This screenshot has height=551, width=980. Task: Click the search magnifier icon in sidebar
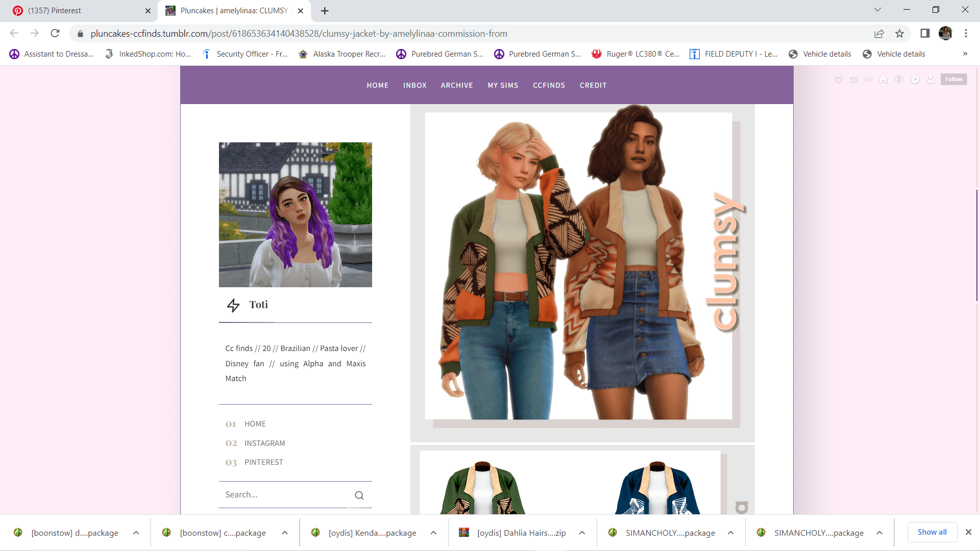(x=359, y=495)
